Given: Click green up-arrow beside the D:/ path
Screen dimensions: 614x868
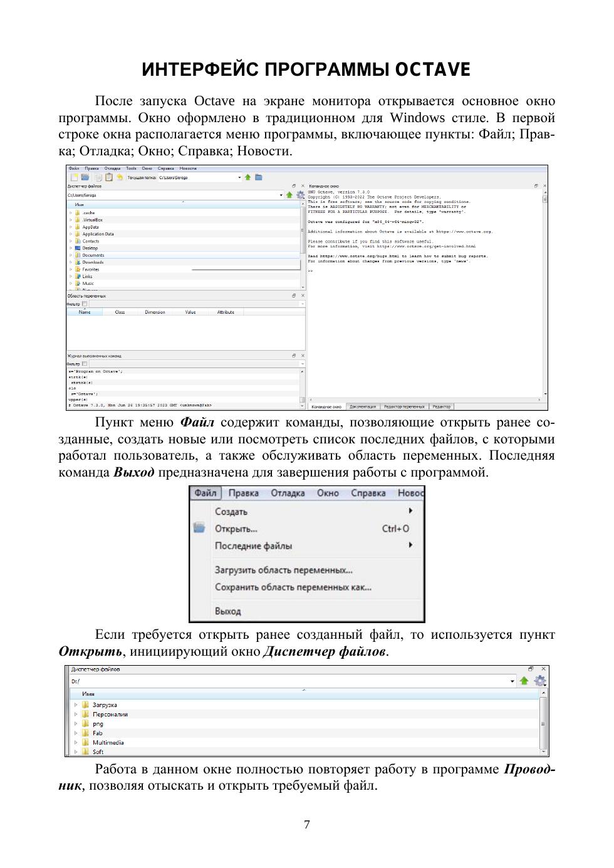Looking at the screenshot, I should coord(524,681).
